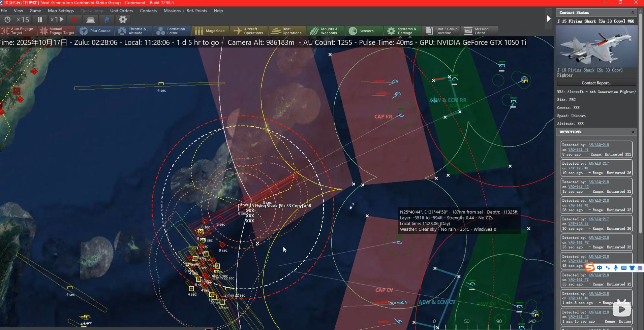Open Aircraft Operations
Screen dimensions: 644x330
click(x=249, y=31)
